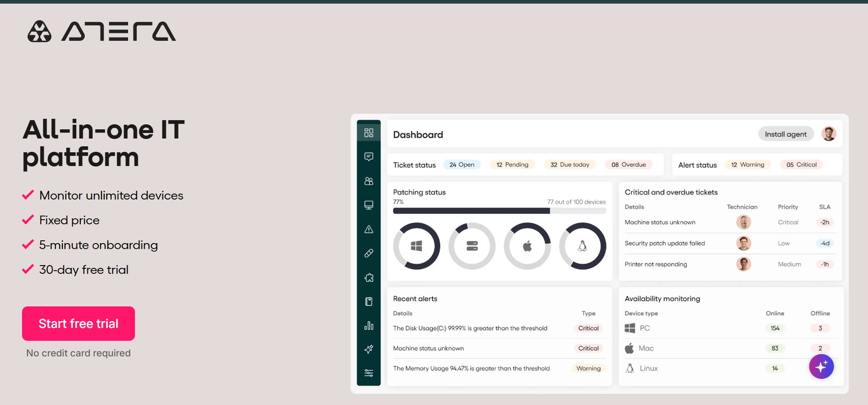This screenshot has width=868, height=405.
Task: Select the 05 Critical alert status pill
Action: 801,164
